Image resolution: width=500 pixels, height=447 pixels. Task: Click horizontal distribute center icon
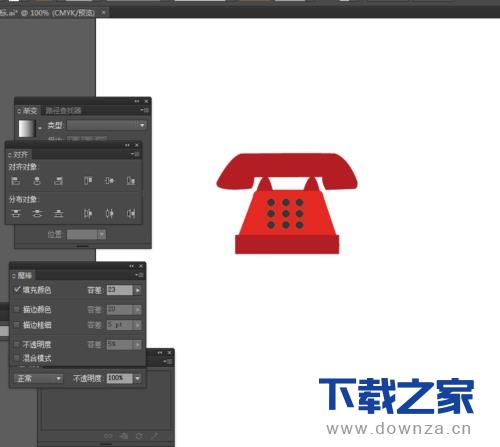(x=110, y=213)
